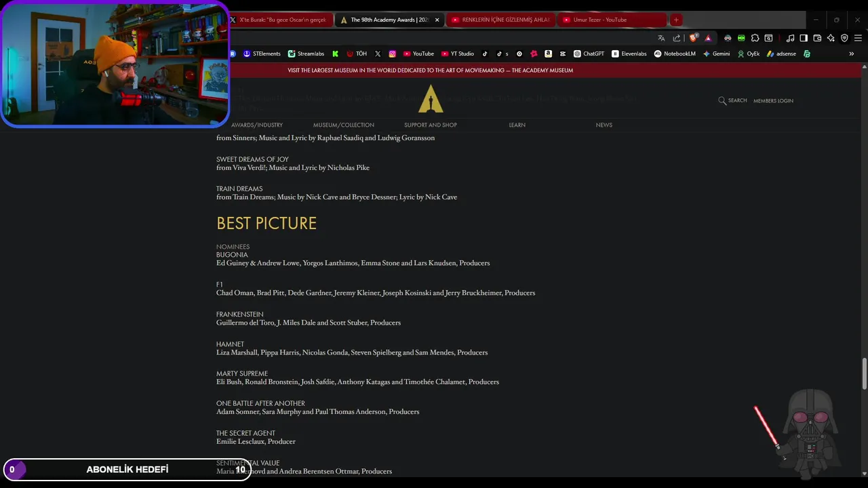The image size is (868, 488).
Task: Open the LEARN navigation menu
Action: point(517,125)
